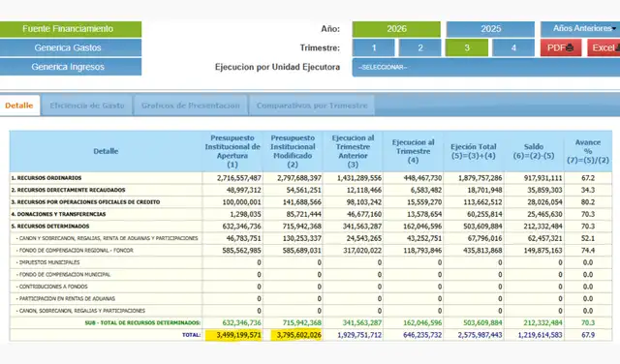Click the TOTAL row label
Viewport: 620px width, 364px height.
(192, 335)
